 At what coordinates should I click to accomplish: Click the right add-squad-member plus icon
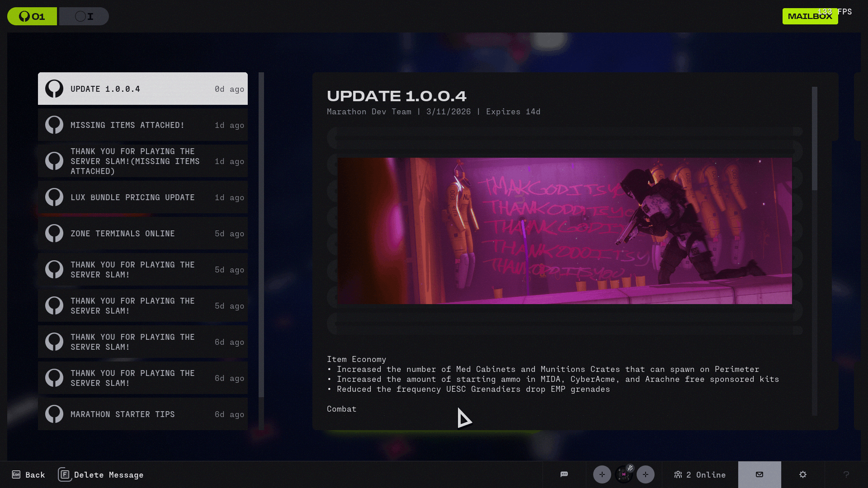click(x=645, y=474)
